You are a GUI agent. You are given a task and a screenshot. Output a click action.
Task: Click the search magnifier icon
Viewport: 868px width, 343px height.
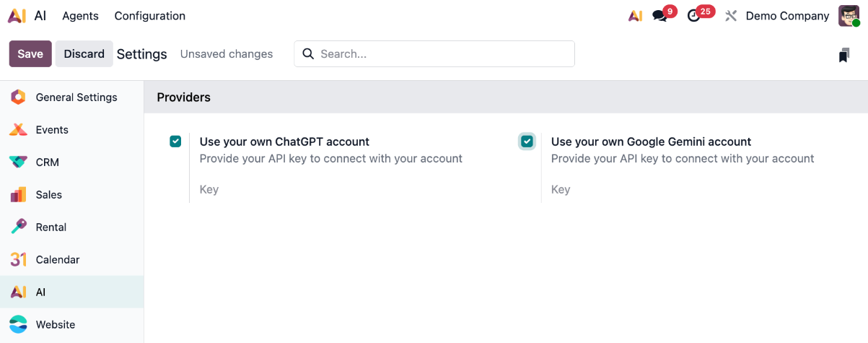(308, 54)
